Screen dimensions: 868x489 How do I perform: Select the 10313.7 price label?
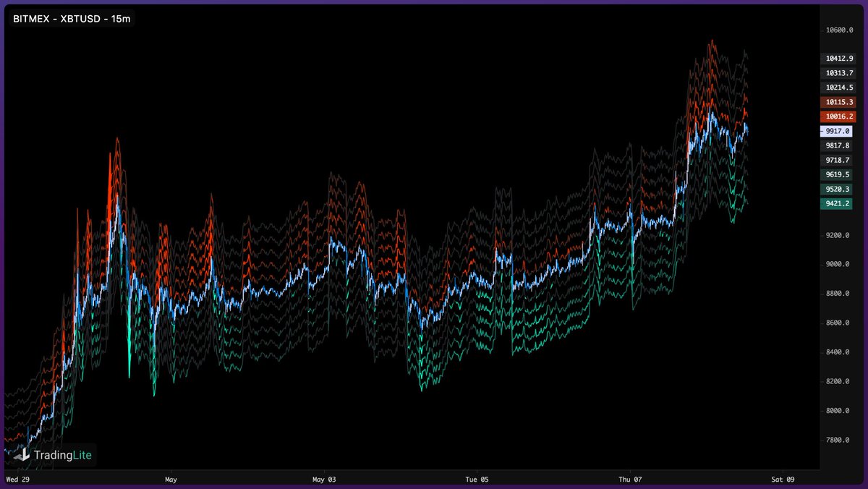838,73
